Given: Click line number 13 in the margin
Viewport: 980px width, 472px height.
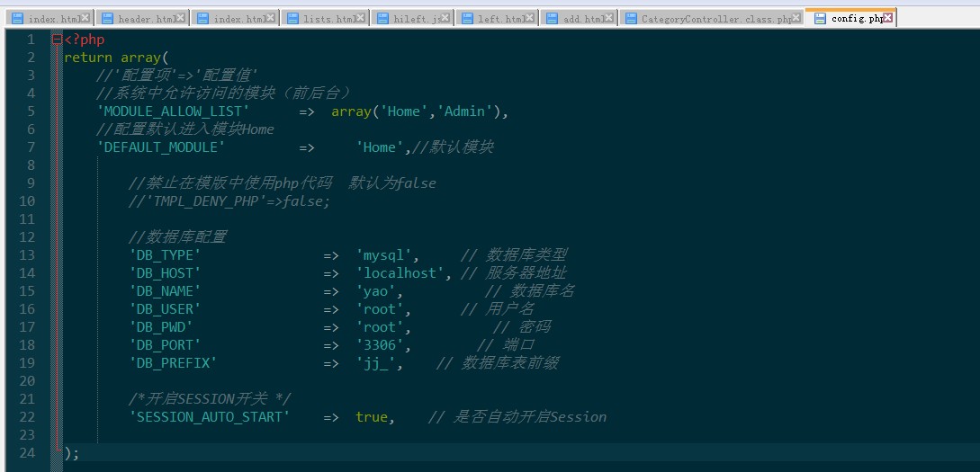Looking at the screenshot, I should [27, 255].
